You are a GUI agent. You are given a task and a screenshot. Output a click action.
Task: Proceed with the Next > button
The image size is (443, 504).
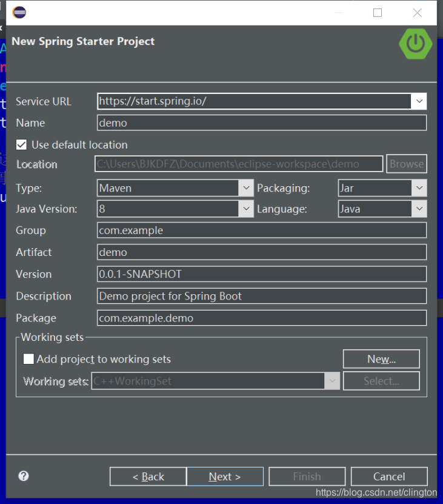225,476
